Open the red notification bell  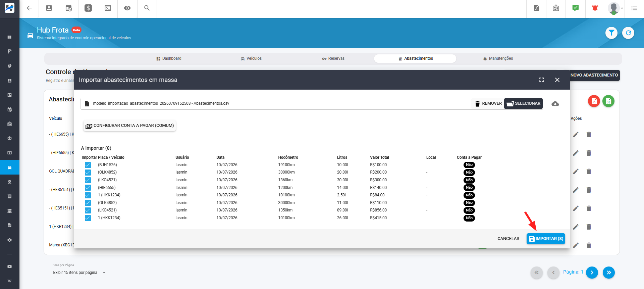[x=595, y=8]
